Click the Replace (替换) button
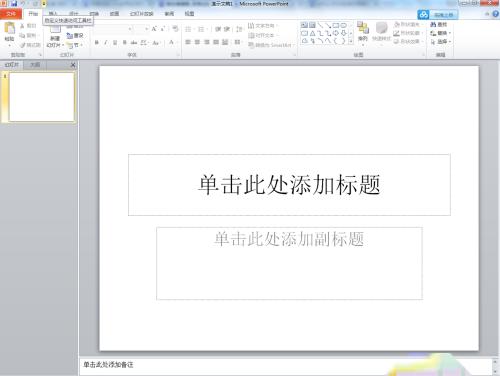This screenshot has width=500, height=376. pos(441,33)
